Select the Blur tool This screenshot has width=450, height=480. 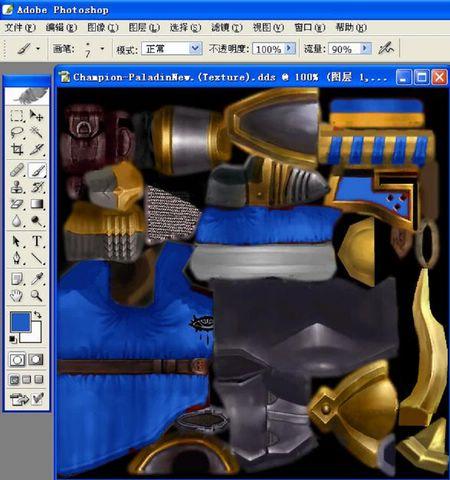pyautogui.click(x=17, y=221)
